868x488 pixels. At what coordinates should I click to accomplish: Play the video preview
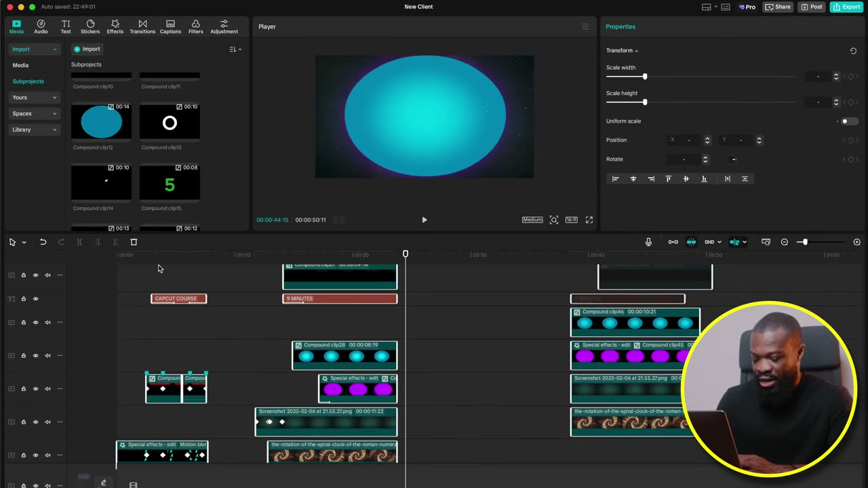[x=425, y=220]
